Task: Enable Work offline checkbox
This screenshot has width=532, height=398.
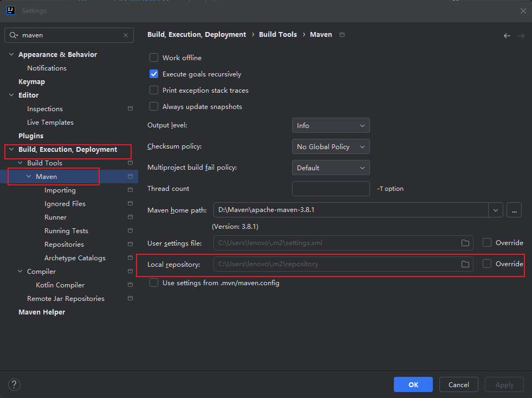Action: coord(154,57)
